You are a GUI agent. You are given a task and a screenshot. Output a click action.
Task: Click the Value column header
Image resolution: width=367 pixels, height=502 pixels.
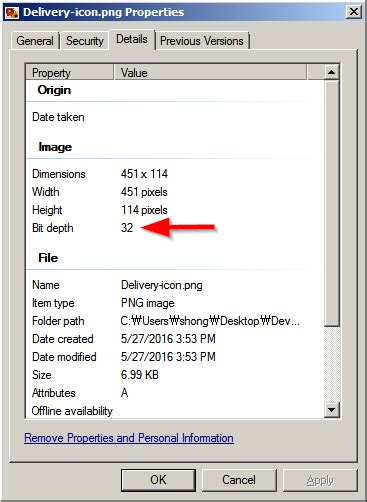click(210, 72)
